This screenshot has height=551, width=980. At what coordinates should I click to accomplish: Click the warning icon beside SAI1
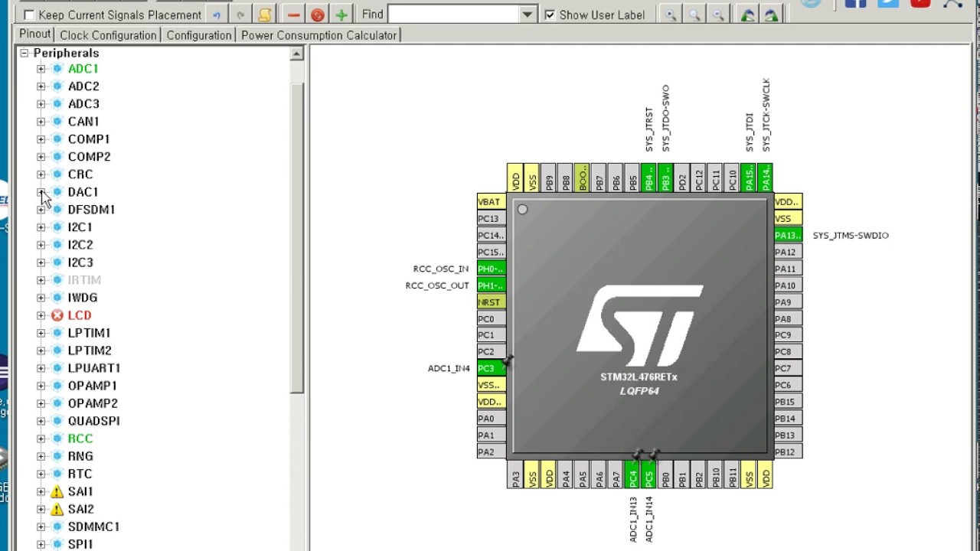click(57, 491)
